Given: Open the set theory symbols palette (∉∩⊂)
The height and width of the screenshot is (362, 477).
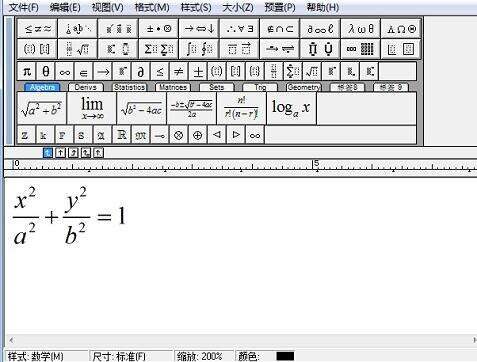Looking at the screenshot, I should click(280, 29).
